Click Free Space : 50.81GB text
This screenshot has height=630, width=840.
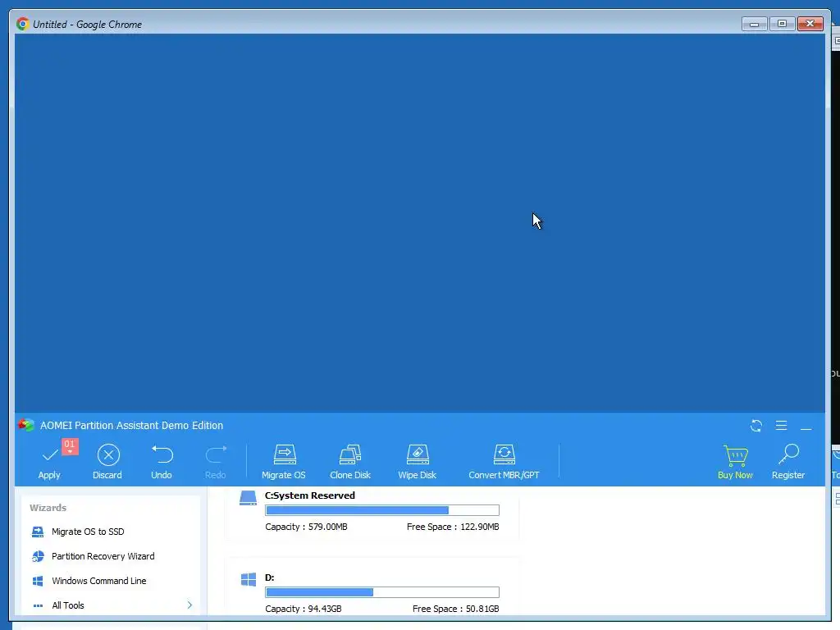coord(456,609)
